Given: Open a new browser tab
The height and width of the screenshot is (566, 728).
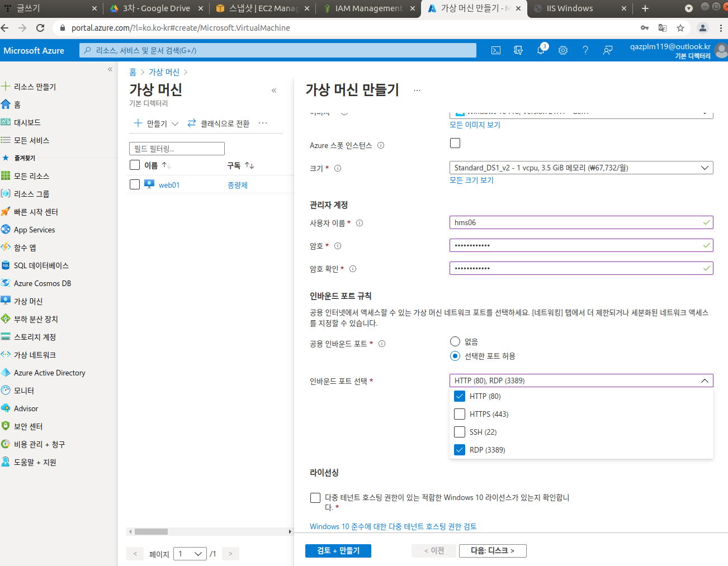Looking at the screenshot, I should point(645,8).
